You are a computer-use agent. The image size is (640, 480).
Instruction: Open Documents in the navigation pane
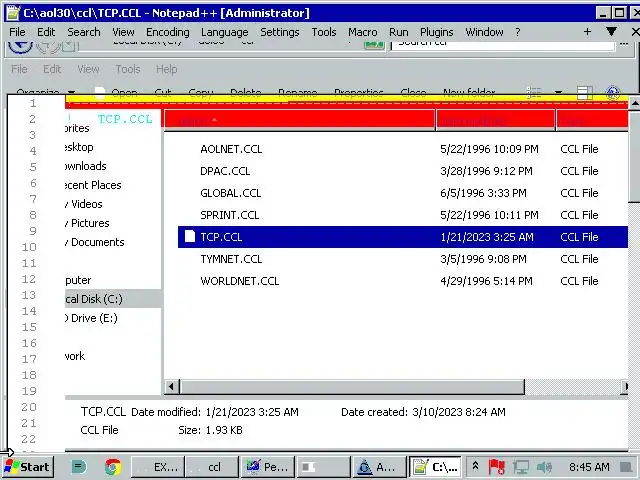[x=95, y=242]
